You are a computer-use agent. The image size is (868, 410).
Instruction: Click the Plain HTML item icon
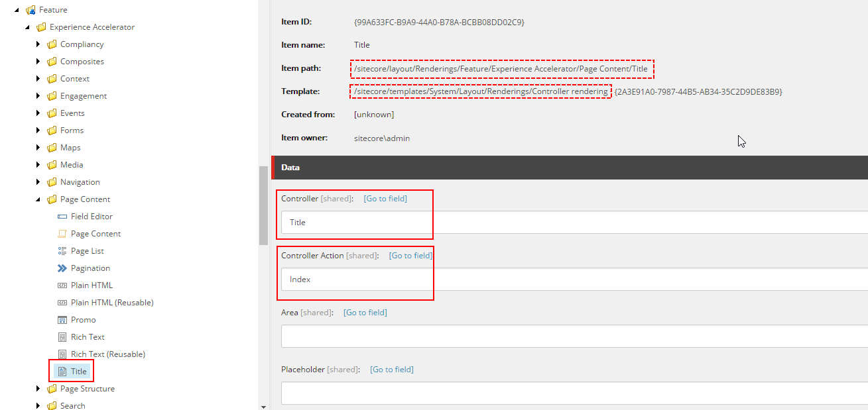pyautogui.click(x=62, y=285)
